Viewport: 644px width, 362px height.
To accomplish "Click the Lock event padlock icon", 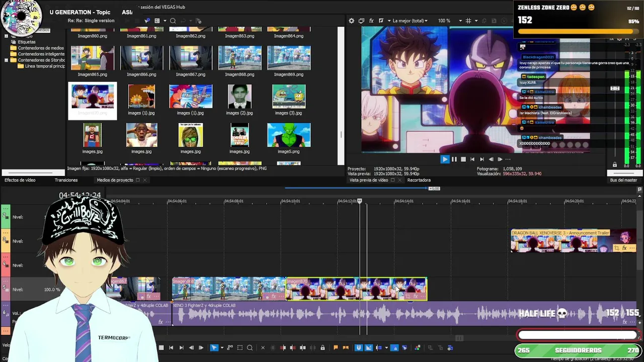I will pos(323,347).
